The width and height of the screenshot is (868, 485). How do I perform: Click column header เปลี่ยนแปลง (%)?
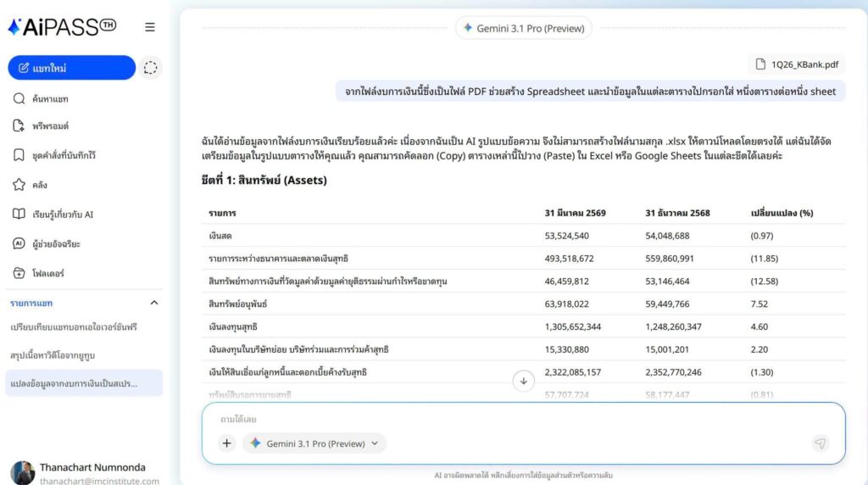click(782, 213)
